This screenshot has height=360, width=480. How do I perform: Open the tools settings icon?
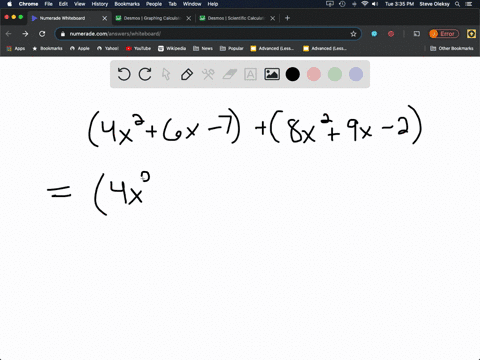[208, 74]
